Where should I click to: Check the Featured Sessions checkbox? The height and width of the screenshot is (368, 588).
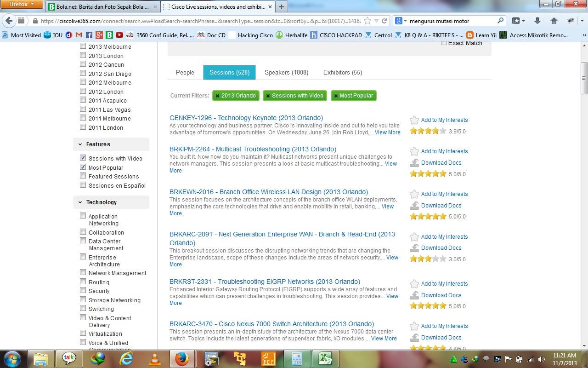tap(83, 176)
